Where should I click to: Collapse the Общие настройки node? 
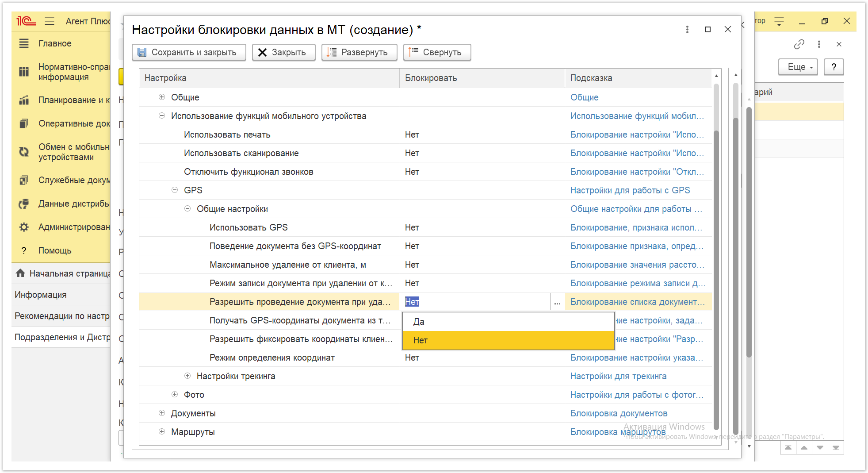click(x=187, y=208)
